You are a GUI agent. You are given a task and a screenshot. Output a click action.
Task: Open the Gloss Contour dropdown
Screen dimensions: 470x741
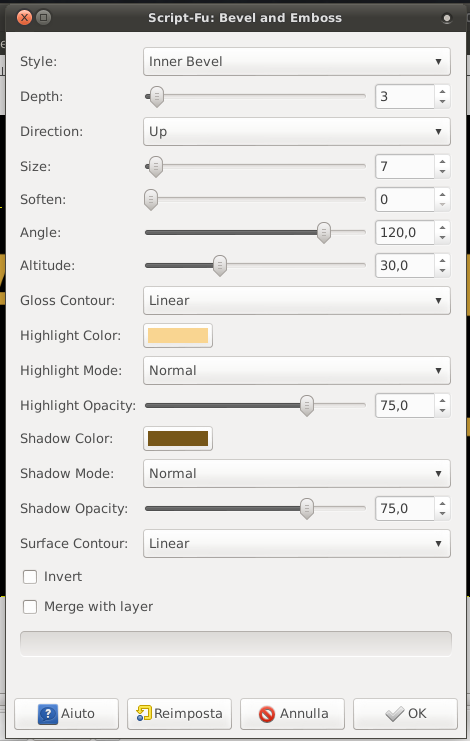tap(297, 301)
